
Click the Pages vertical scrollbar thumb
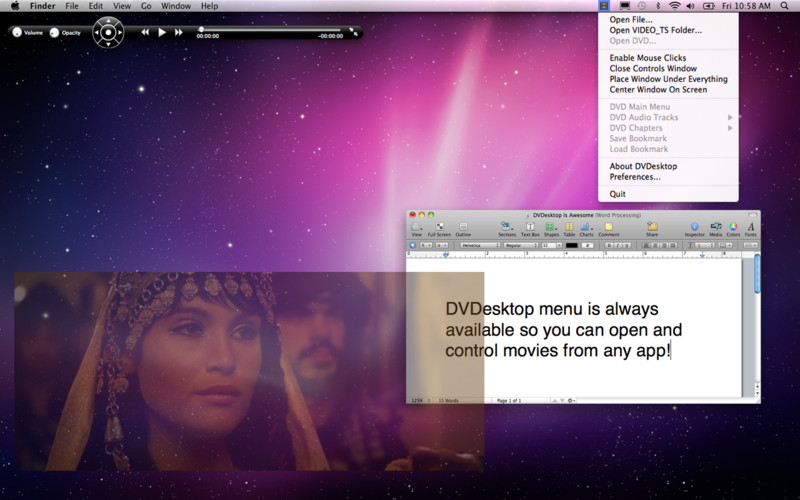tap(757, 273)
